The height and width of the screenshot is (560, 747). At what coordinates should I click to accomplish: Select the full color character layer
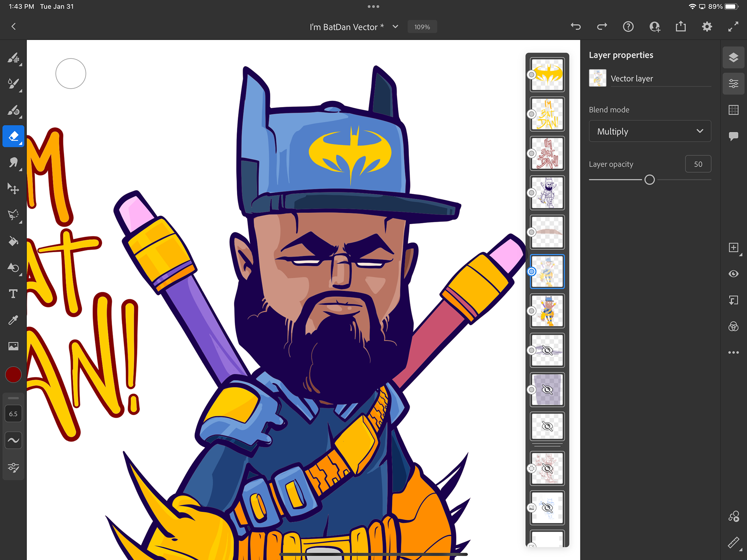pos(547,311)
